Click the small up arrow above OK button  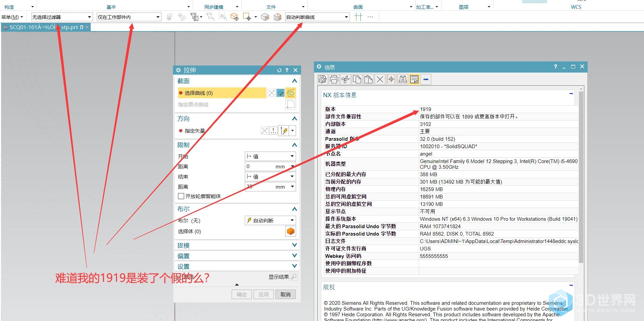click(237, 285)
